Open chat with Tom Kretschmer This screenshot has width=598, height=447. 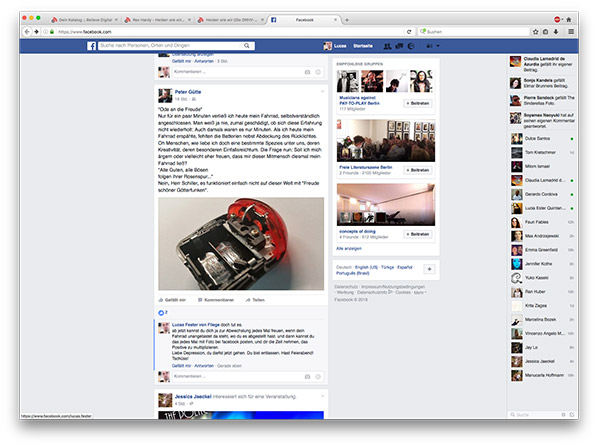542,153
